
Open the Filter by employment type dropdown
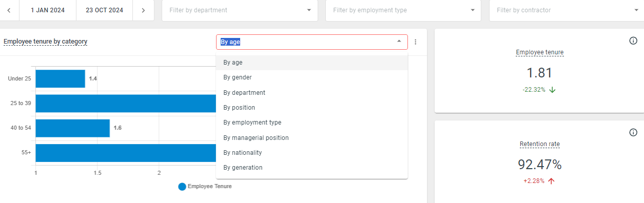coord(403,10)
